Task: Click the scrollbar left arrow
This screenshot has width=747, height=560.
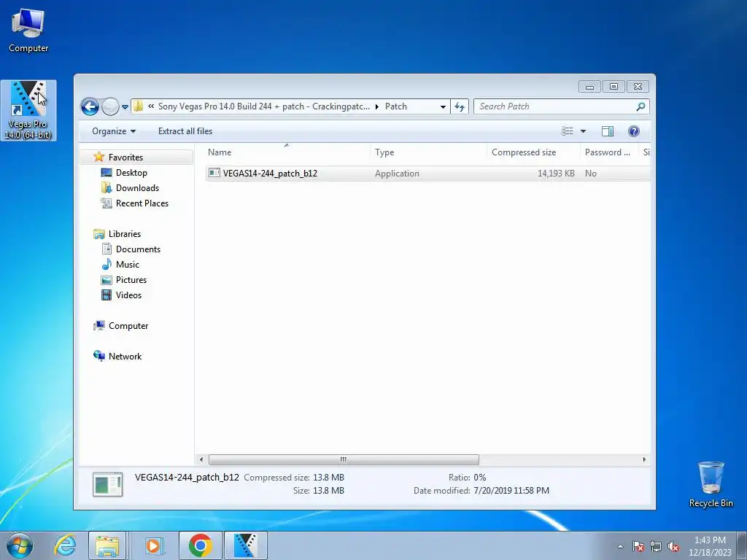Action: tap(201, 459)
